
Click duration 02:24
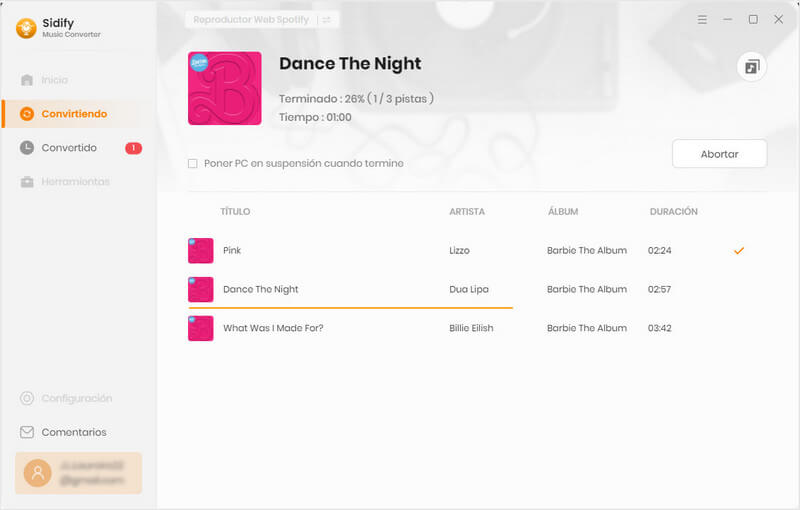[660, 250]
